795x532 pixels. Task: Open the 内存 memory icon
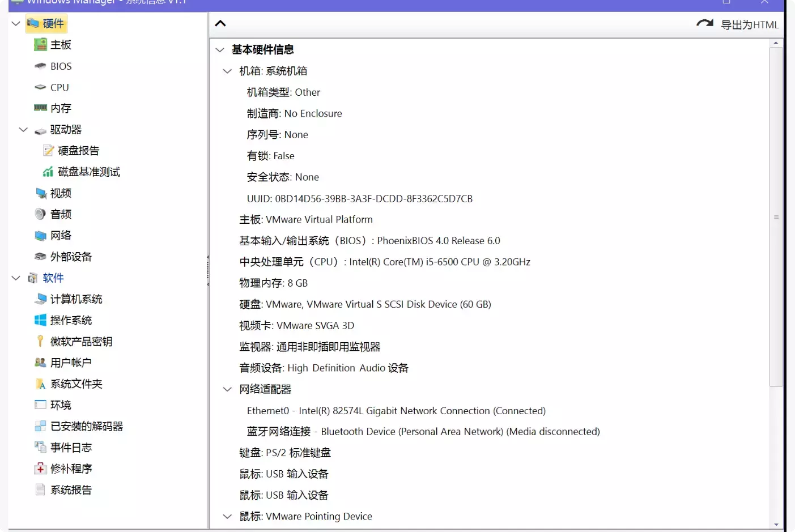pyautogui.click(x=40, y=108)
